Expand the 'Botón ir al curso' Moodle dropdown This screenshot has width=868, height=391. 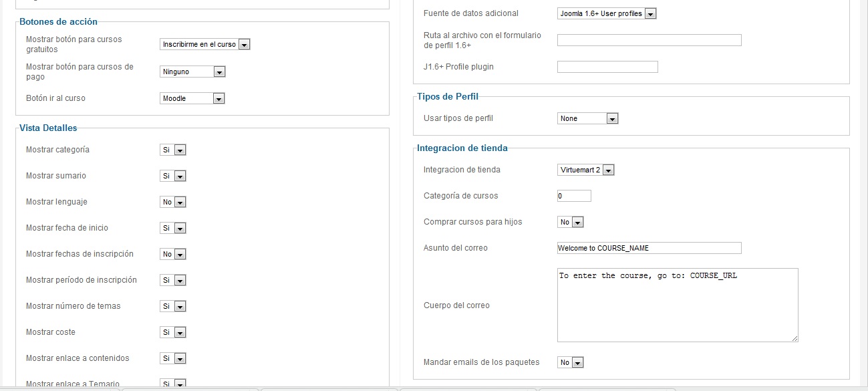[192, 99]
